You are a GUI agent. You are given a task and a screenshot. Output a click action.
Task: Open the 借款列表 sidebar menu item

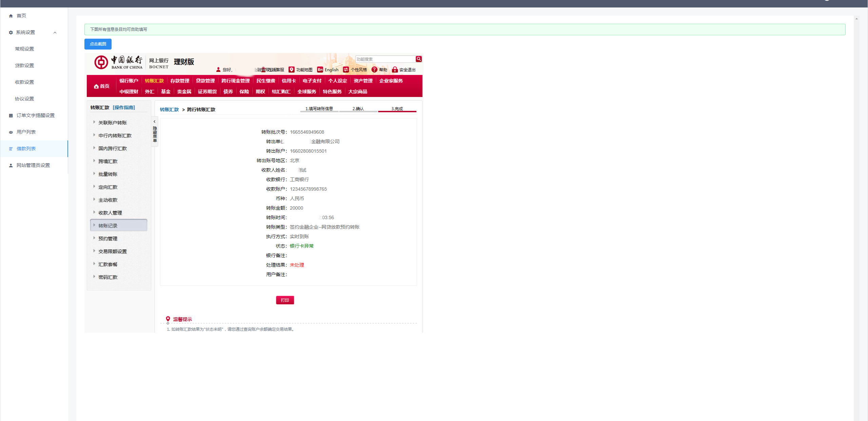34,149
